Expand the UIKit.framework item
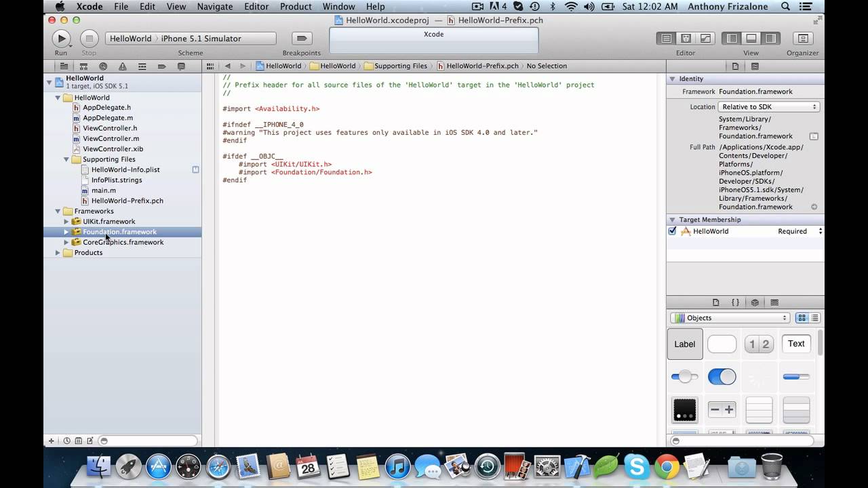The height and width of the screenshot is (488, 868). point(66,222)
